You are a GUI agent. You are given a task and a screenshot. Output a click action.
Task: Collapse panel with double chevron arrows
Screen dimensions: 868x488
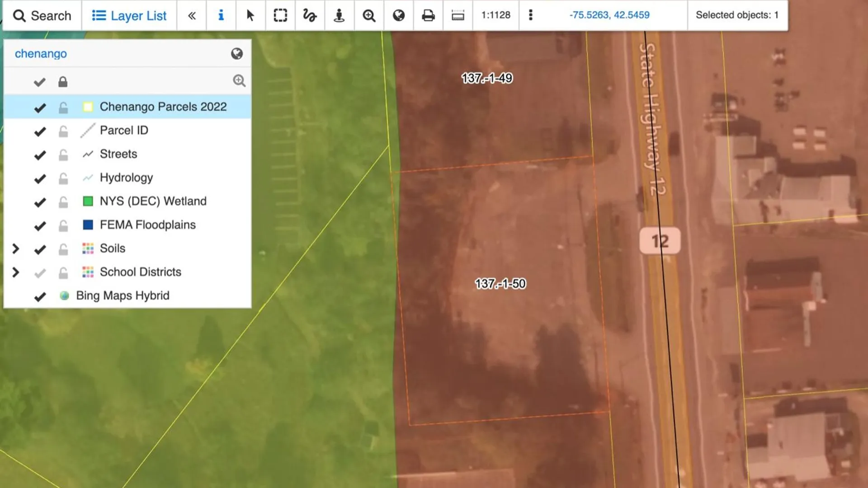[192, 15]
